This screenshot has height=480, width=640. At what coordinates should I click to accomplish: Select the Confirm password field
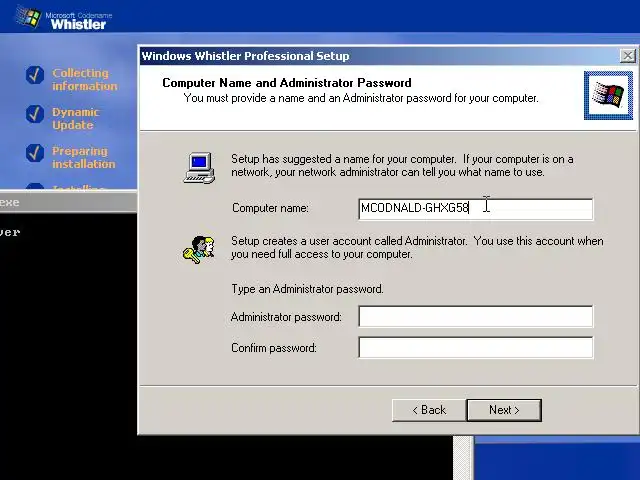476,347
